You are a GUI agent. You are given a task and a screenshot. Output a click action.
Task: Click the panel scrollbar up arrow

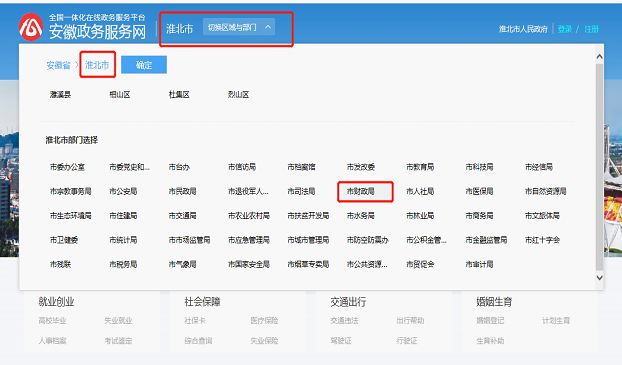pyautogui.click(x=599, y=57)
